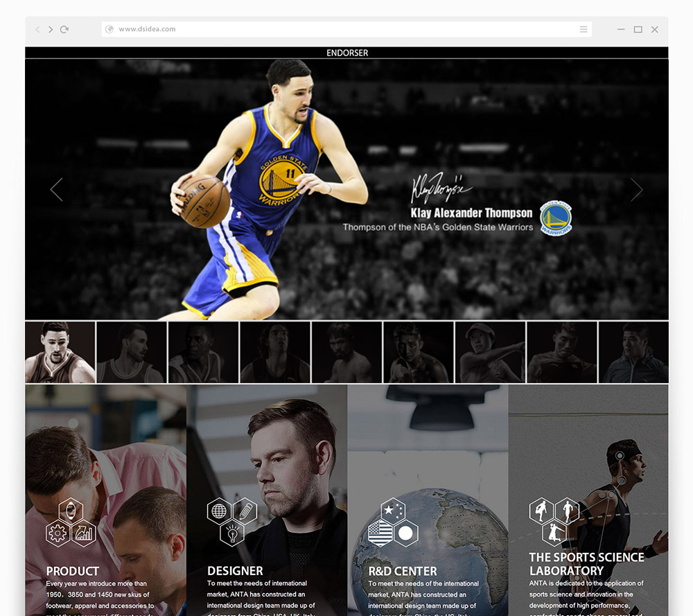Select the gear hexagon icon above PRODUCT

(x=58, y=534)
